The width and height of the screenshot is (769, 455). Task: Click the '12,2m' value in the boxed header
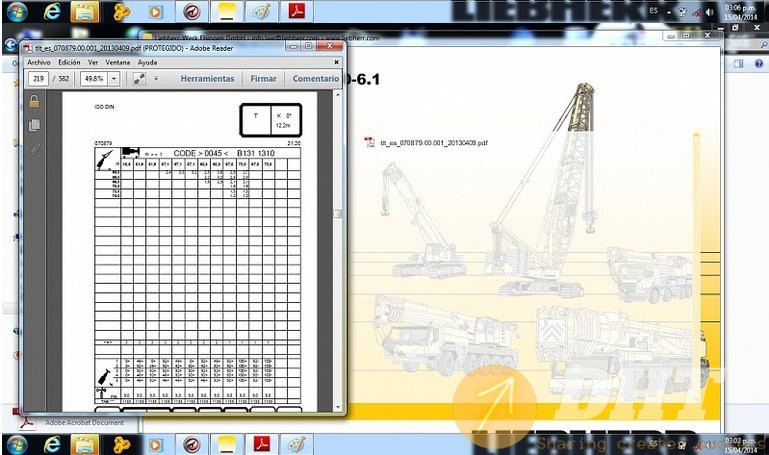283,126
